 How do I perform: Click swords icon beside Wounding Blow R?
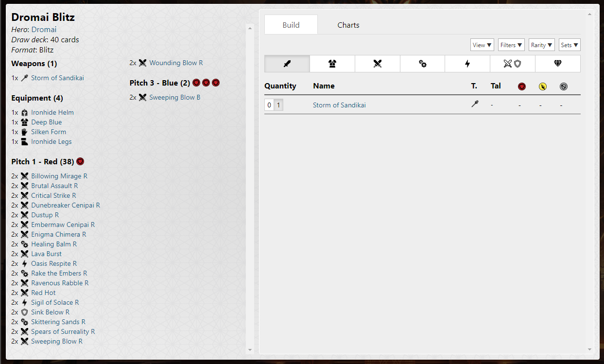click(142, 63)
